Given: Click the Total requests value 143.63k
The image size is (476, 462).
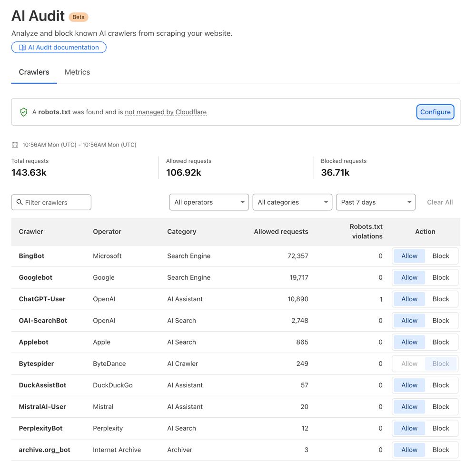Looking at the screenshot, I should [29, 173].
